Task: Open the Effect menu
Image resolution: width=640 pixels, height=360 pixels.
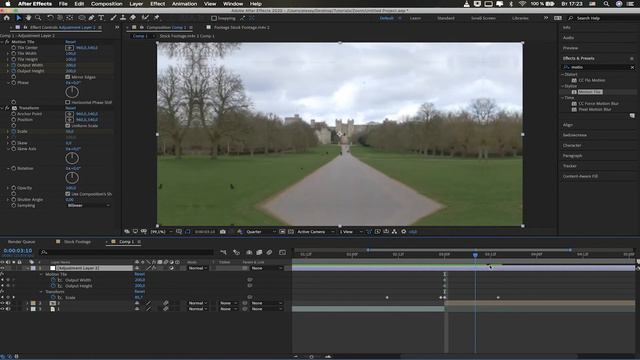Action: 157,4
